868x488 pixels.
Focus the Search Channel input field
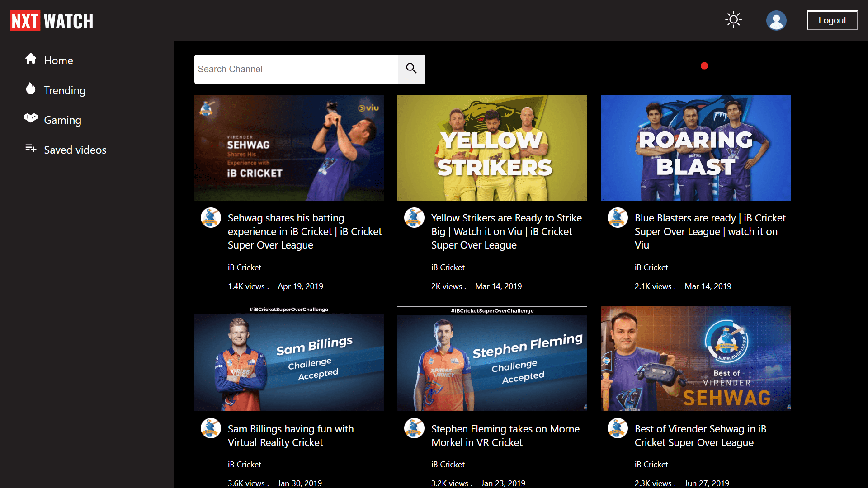(x=296, y=69)
